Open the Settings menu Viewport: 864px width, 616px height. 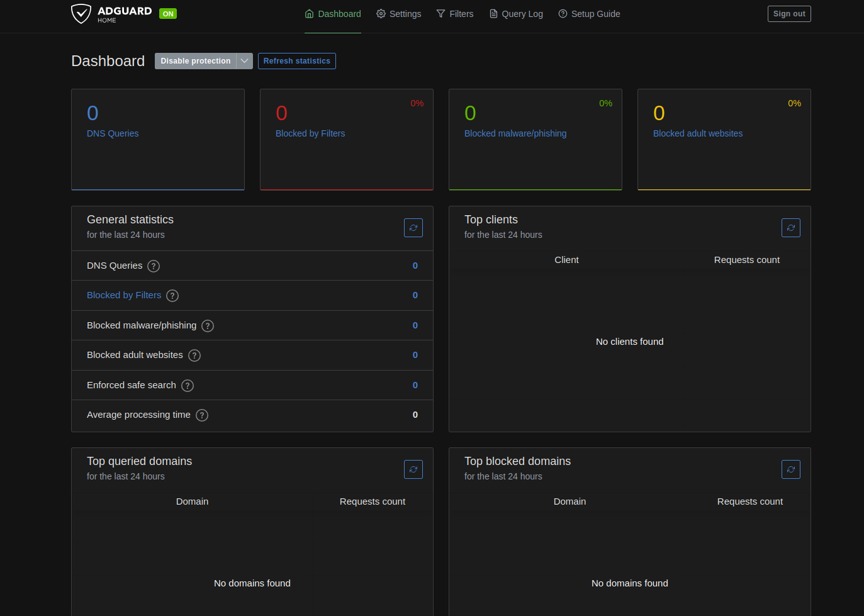point(398,14)
